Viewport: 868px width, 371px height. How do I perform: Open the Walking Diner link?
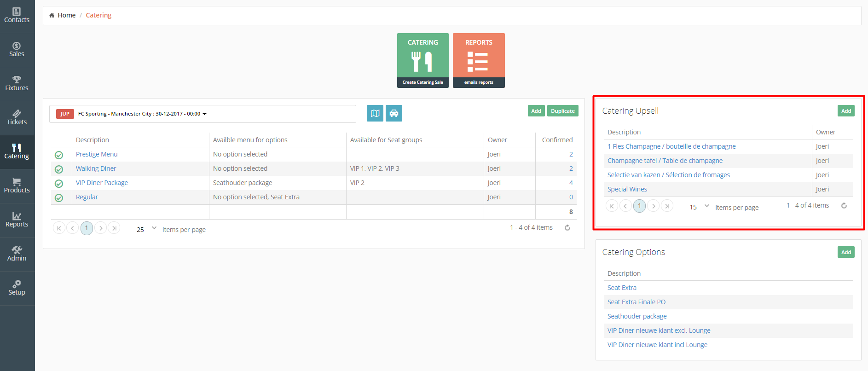point(96,168)
